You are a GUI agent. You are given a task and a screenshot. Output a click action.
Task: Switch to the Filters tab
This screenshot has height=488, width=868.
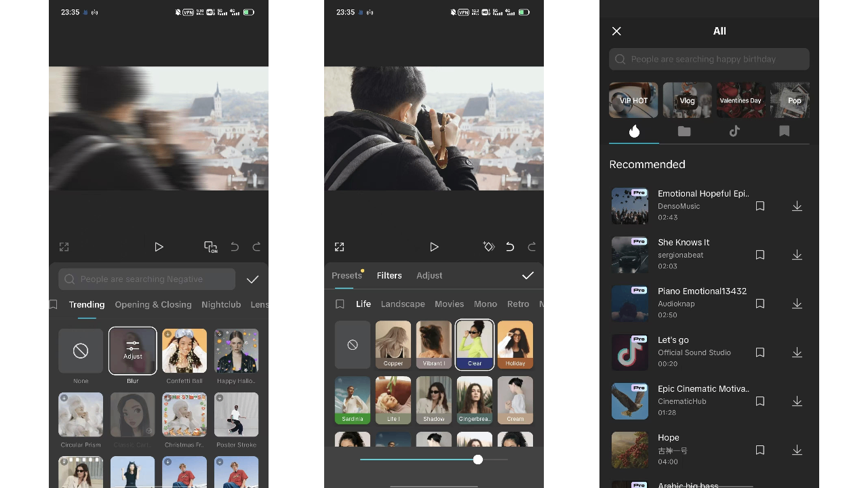[389, 275]
